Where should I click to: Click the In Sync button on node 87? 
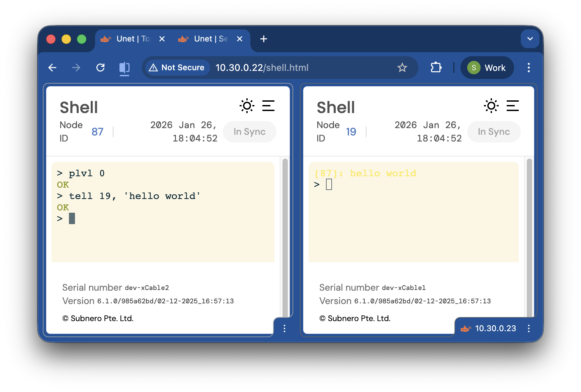(x=249, y=132)
